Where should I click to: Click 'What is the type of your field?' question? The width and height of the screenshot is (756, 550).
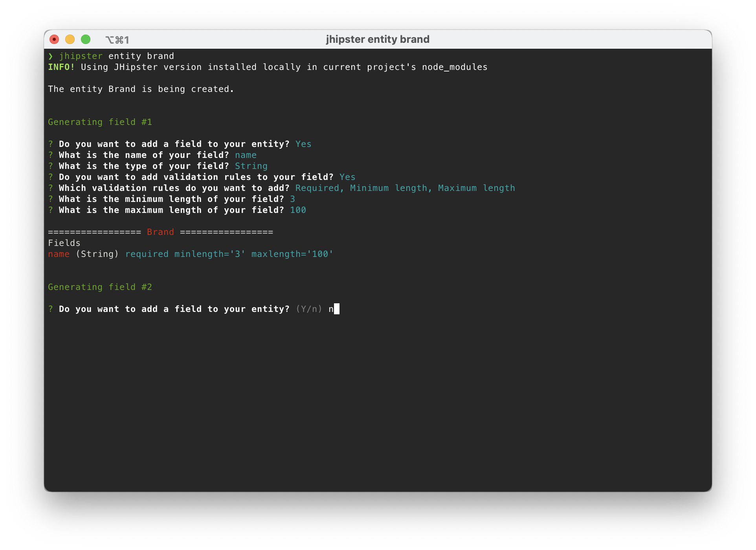click(144, 166)
